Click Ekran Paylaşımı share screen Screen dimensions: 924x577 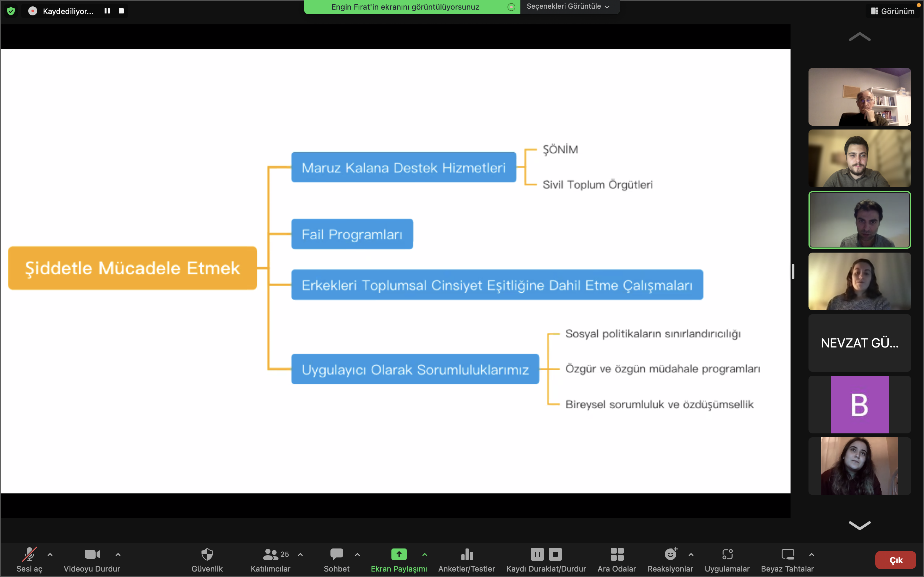[398, 555]
